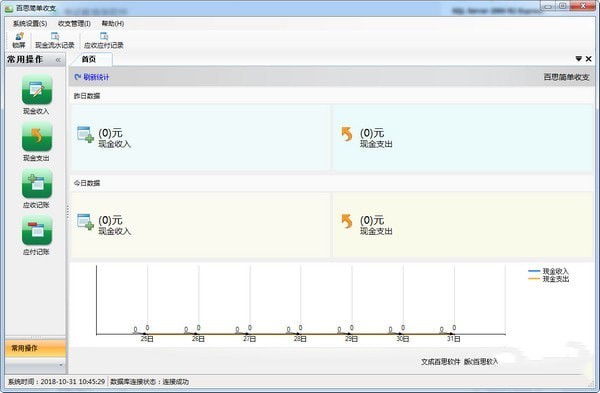Click the 现金收入 legend entry in the chart
This screenshot has width=600, height=393.
click(x=548, y=271)
